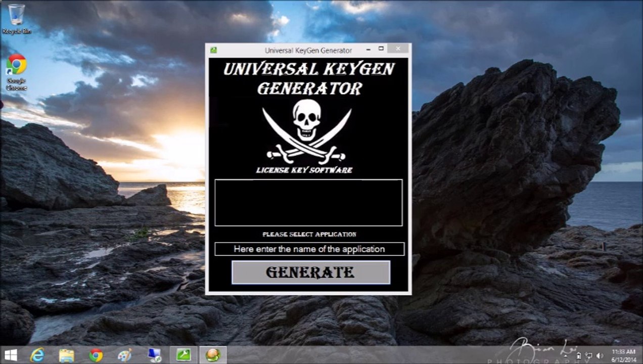Screen dimensions: 643x364
Task: Open the computer network taskbar icon
Action: (x=154, y=355)
